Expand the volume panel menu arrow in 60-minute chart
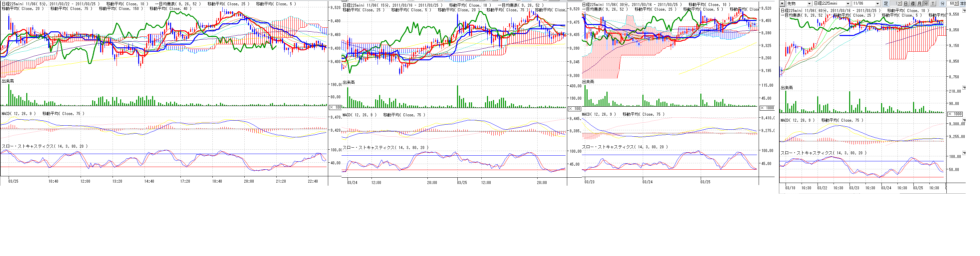This screenshot has width=980, height=256. click(x=964, y=88)
